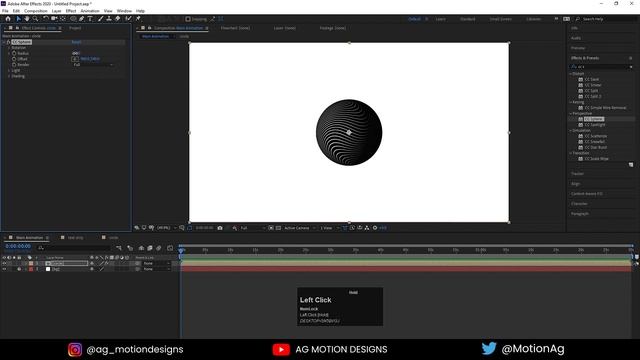This screenshot has width=640, height=360.
Task: Click the red label color of layer 2
Action: (31, 269)
